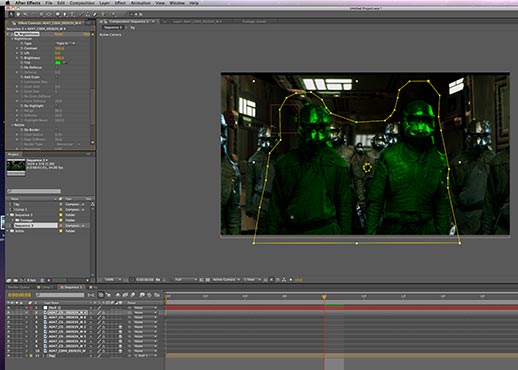The height and width of the screenshot is (370, 518).
Task: Expand the Sequence 1 folder in Project
Action: 8,215
